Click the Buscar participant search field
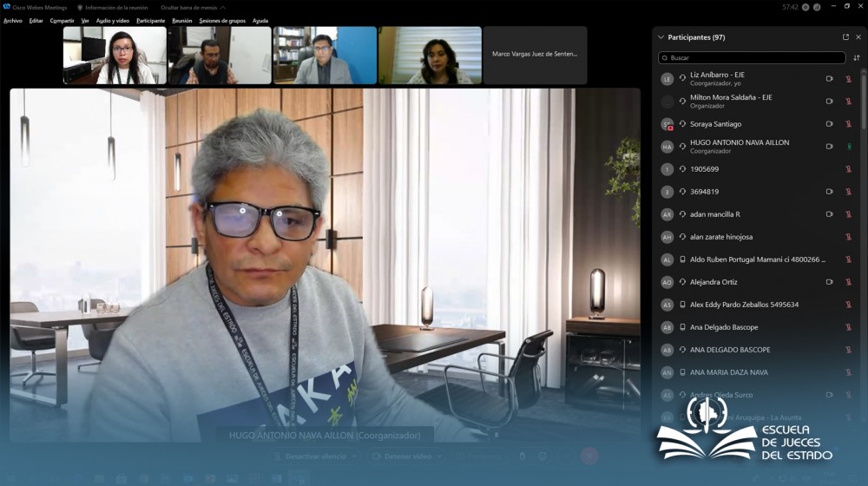This screenshot has height=486, width=868. [751, 58]
